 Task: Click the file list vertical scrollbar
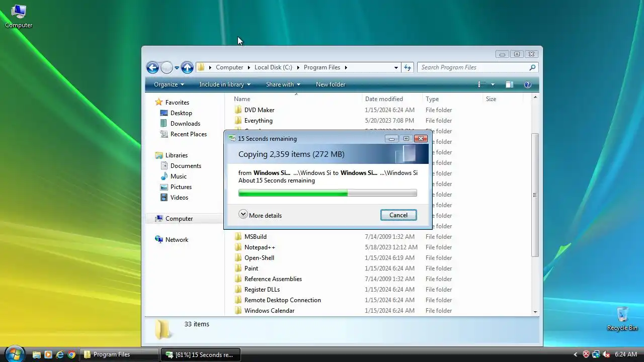coord(535,195)
